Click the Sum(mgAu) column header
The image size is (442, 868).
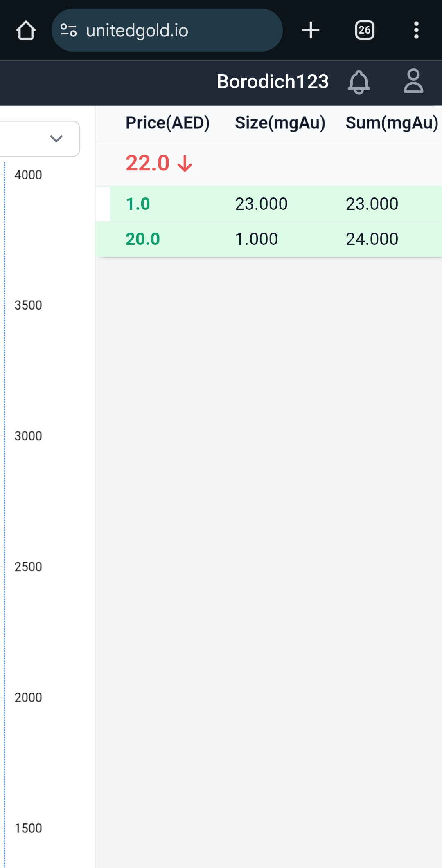(392, 123)
